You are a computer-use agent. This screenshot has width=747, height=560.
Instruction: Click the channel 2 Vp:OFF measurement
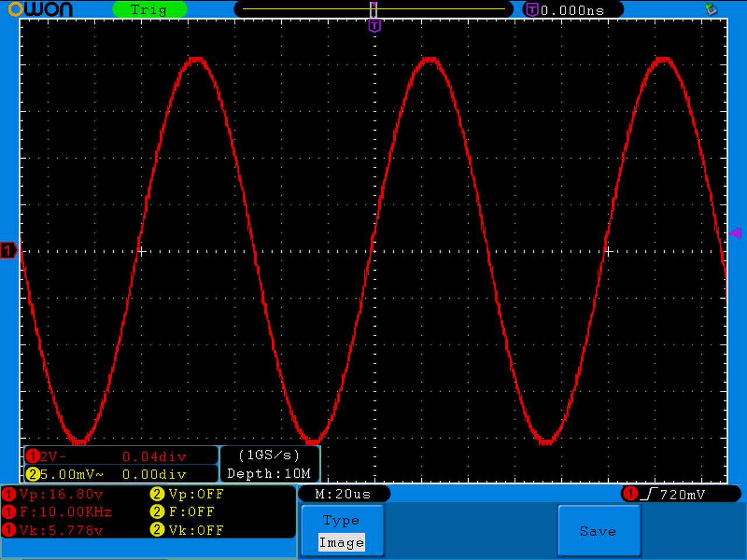tap(196, 494)
